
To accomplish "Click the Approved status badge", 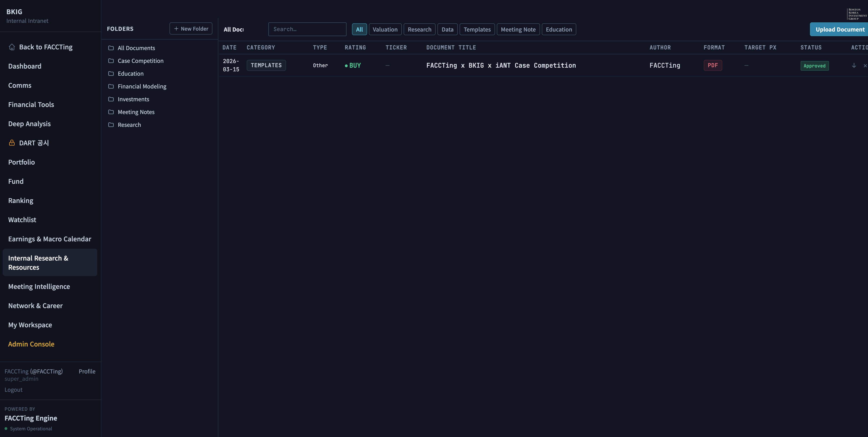I will tap(814, 66).
